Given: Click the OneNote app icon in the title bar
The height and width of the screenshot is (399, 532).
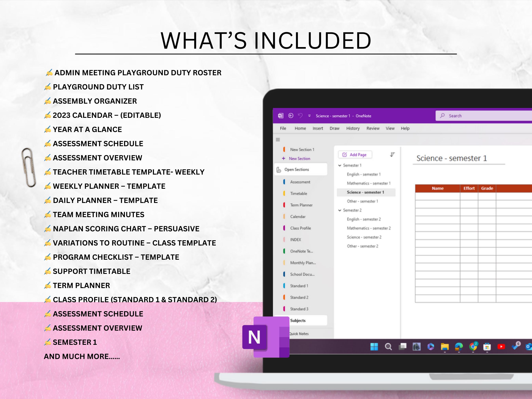Looking at the screenshot, I should (281, 116).
